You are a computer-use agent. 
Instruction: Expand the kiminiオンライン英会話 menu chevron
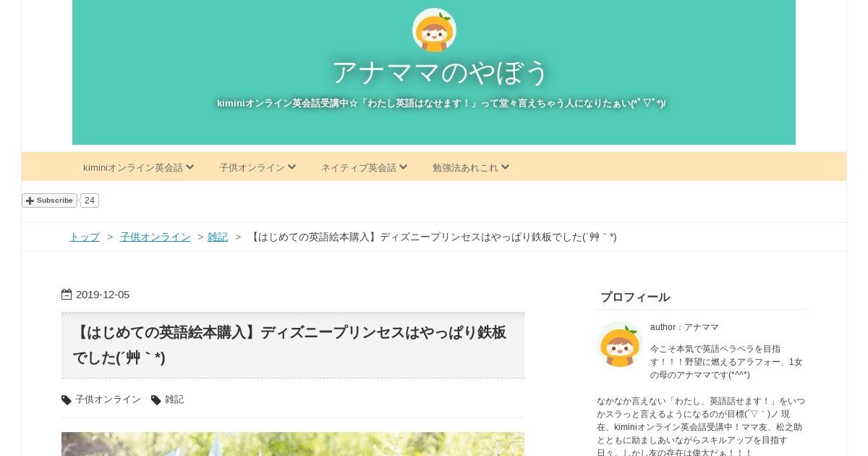190,167
